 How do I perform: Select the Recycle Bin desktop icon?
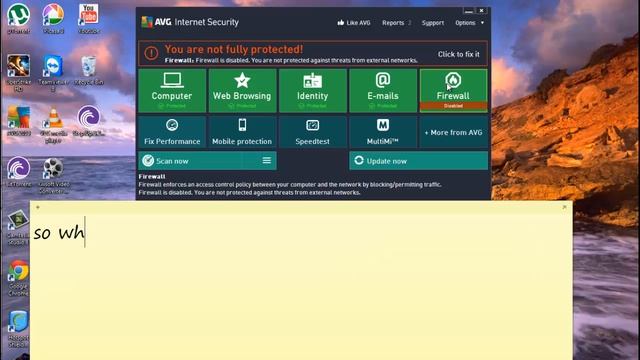89,70
